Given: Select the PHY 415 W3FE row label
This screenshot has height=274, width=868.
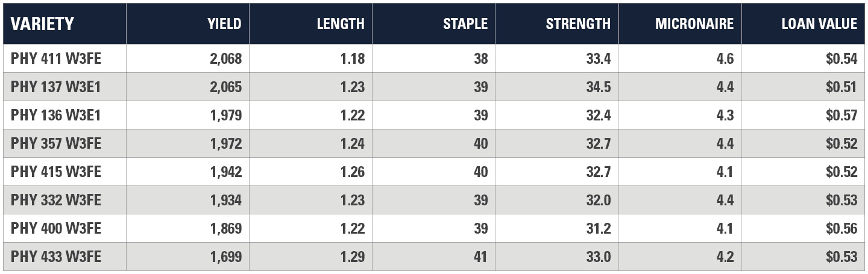Looking at the screenshot, I should pos(55,172).
